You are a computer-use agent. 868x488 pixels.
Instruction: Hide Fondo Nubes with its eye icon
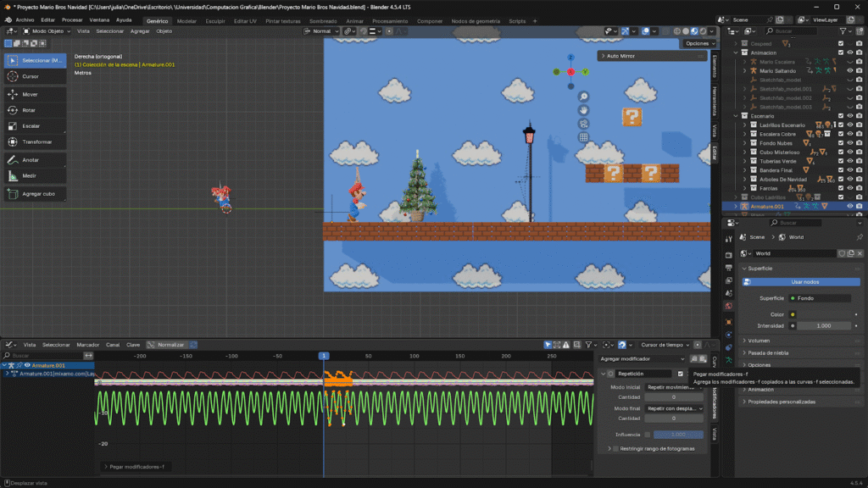(x=850, y=142)
